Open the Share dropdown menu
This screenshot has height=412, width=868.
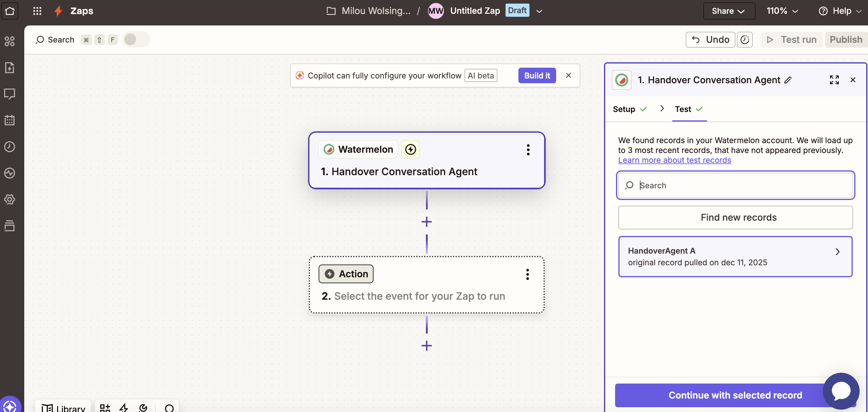(728, 10)
